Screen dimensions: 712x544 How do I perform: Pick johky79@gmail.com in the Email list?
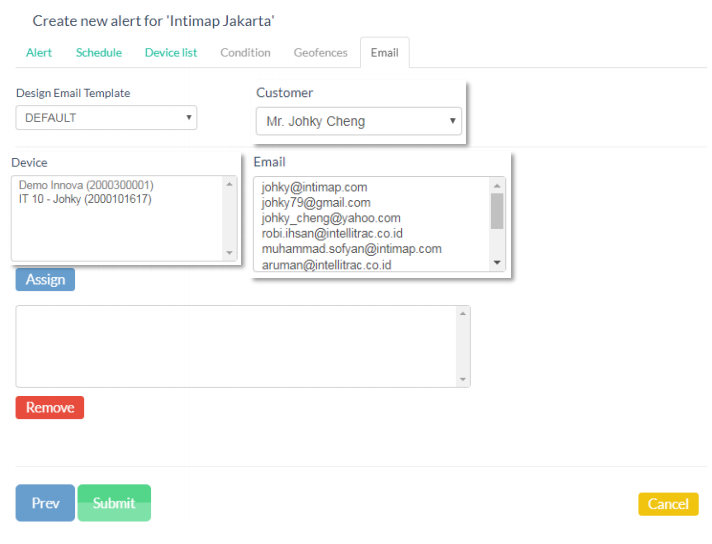click(x=316, y=203)
